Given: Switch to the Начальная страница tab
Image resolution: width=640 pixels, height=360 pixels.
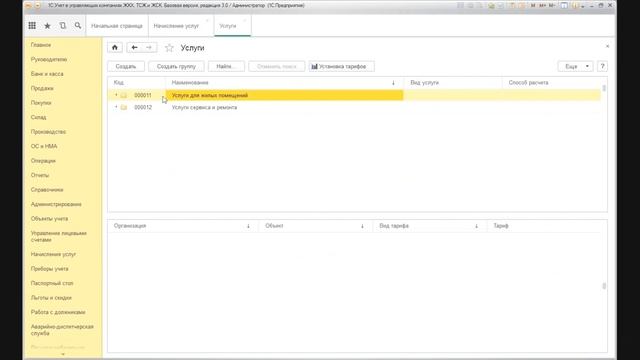Looking at the screenshot, I should [x=117, y=26].
